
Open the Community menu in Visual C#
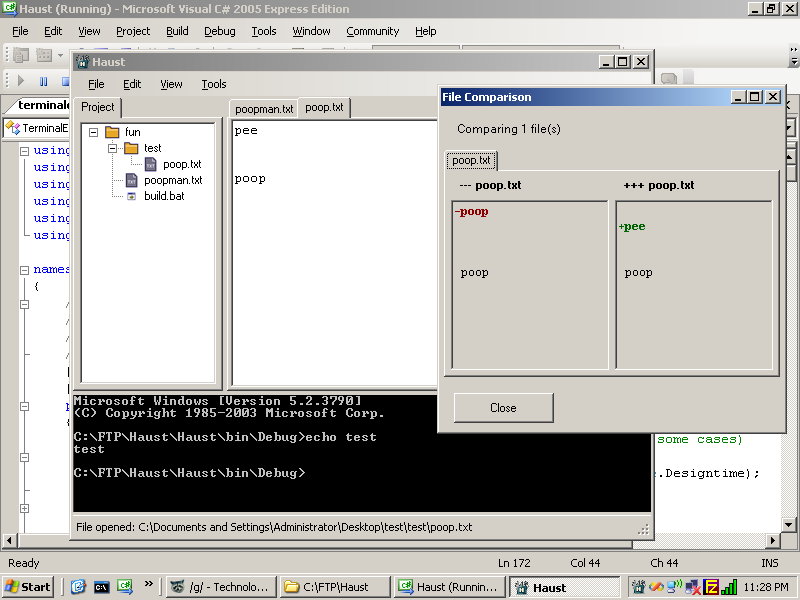pos(372,31)
